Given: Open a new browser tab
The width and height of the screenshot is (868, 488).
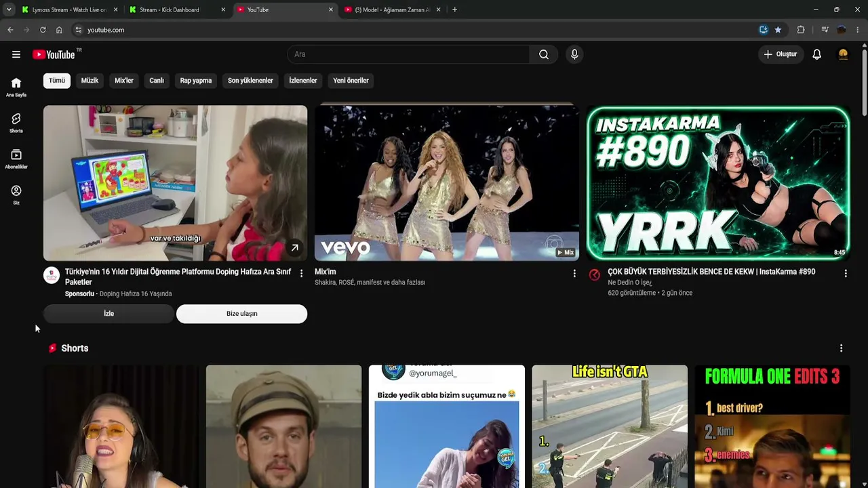Looking at the screenshot, I should pos(454,9).
